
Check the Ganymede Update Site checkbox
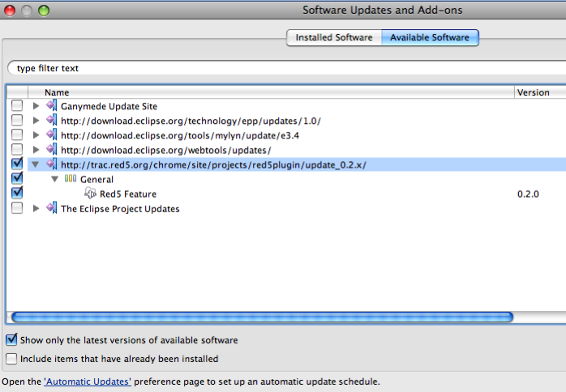17,105
